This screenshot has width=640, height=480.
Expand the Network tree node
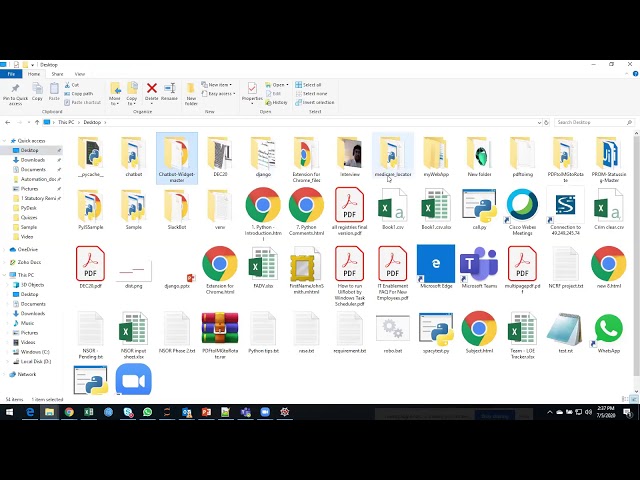(x=4, y=374)
